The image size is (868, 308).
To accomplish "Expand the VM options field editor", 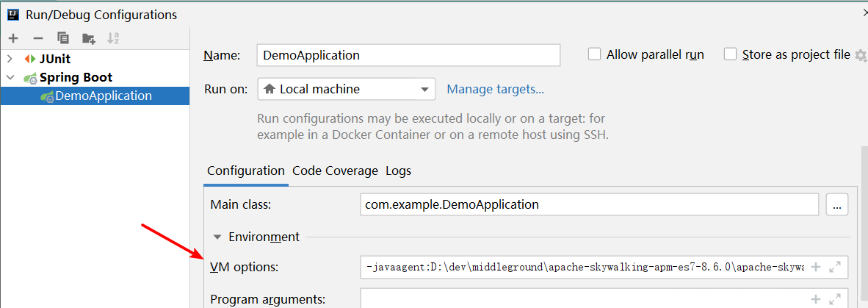I will coord(835,267).
